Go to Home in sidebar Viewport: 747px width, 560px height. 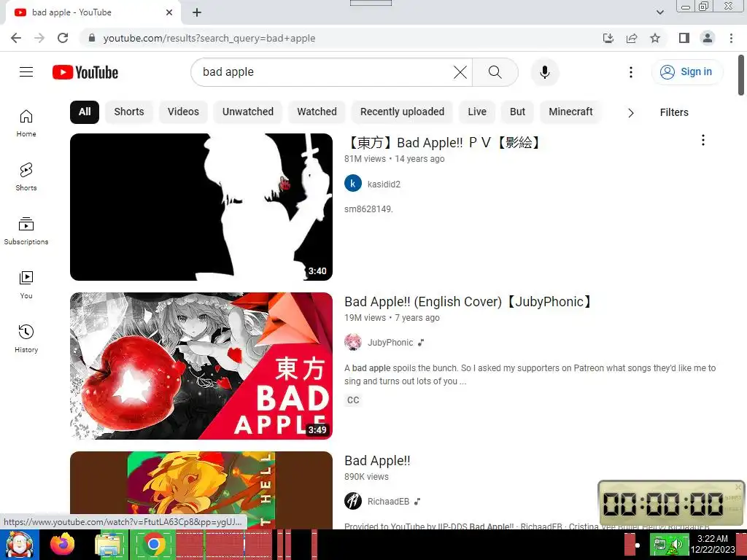pos(26,122)
